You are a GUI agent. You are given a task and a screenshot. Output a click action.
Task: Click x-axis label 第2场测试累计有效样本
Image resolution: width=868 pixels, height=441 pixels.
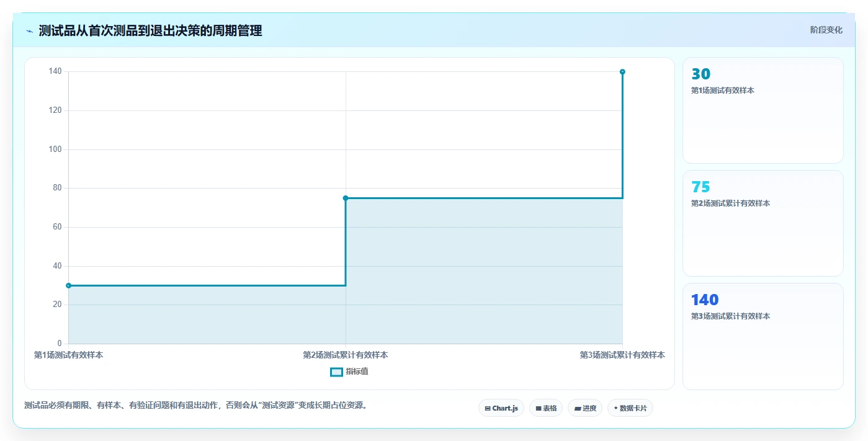tap(346, 355)
